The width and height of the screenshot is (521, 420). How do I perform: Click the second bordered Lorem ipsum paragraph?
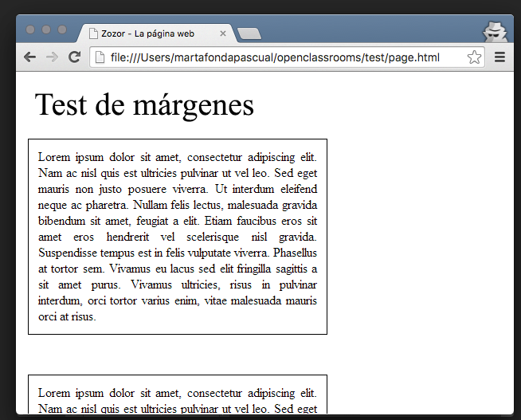point(178,394)
